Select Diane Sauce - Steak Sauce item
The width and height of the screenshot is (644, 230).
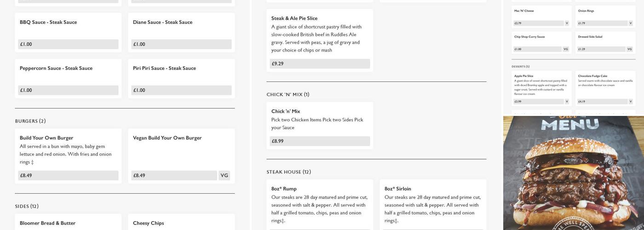pyautogui.click(x=162, y=22)
